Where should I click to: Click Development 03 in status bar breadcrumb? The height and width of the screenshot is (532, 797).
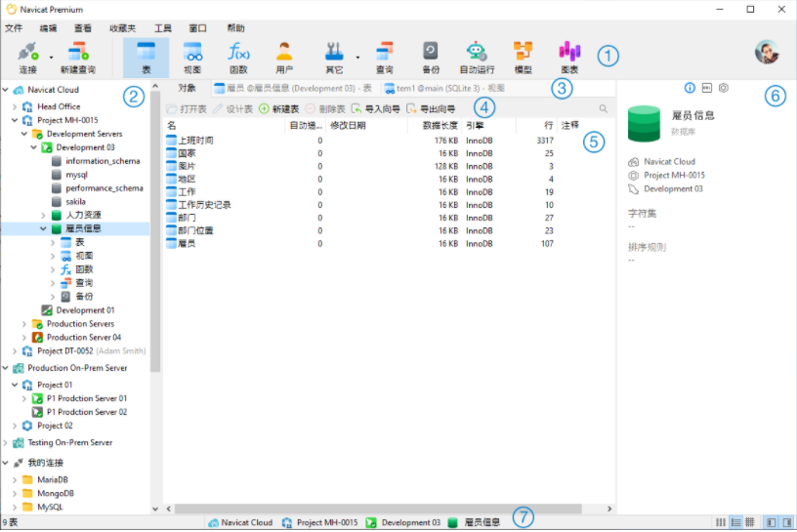[403, 523]
